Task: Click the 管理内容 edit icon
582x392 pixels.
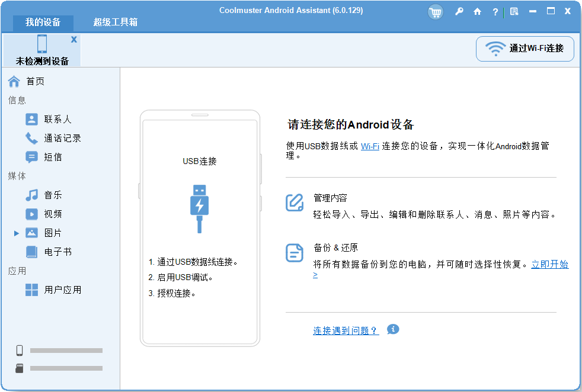Action: click(295, 203)
